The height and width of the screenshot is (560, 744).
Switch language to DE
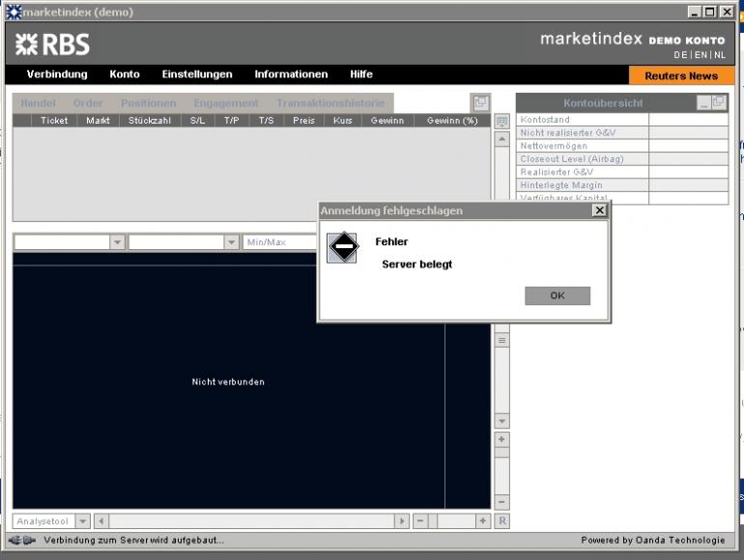680,55
